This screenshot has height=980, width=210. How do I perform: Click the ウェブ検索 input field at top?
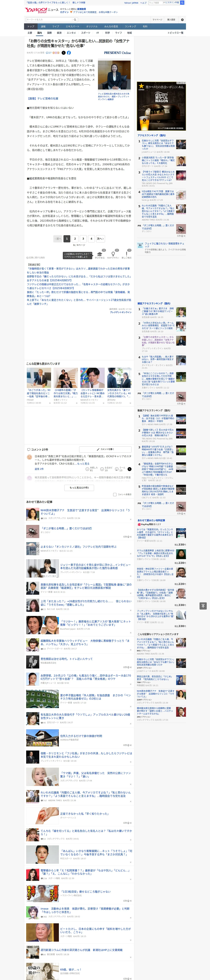point(156,3)
